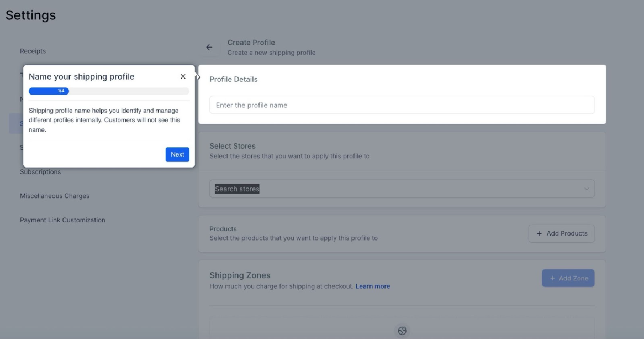
Task: Click the Settings page heading
Action: click(x=31, y=15)
